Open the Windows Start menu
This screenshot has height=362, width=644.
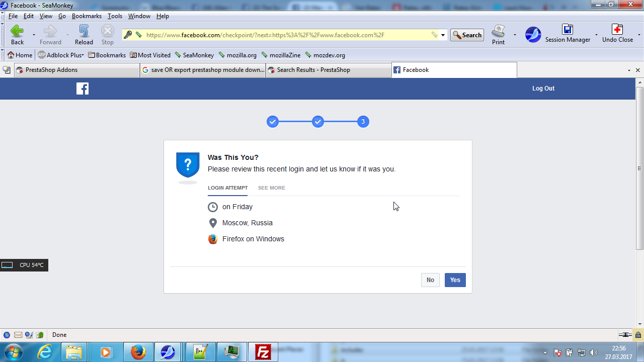[x=13, y=352]
